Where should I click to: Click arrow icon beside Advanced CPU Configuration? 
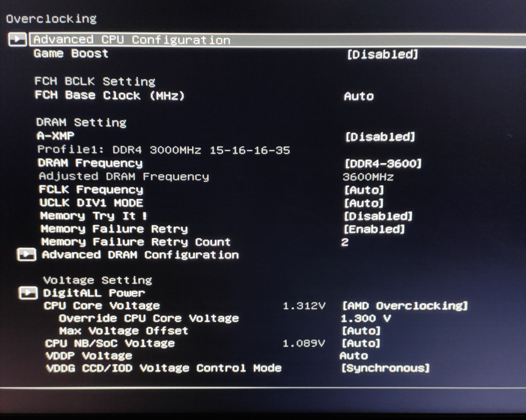[x=17, y=39]
